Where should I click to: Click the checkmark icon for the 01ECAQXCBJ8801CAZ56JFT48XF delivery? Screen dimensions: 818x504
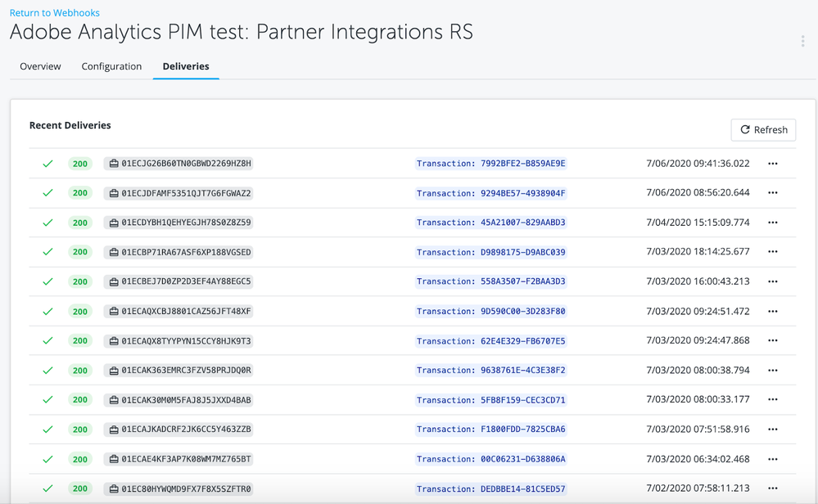[47, 312]
